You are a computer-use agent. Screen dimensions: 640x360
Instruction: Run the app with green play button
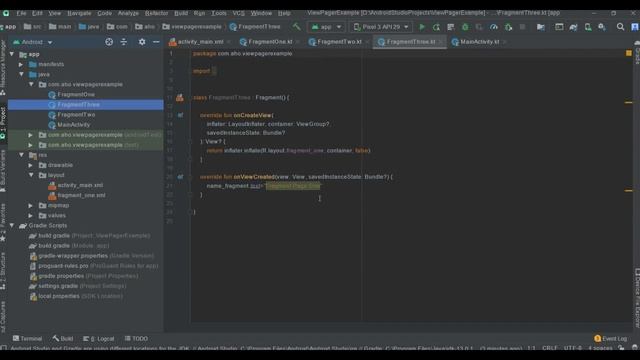[x=422, y=27]
